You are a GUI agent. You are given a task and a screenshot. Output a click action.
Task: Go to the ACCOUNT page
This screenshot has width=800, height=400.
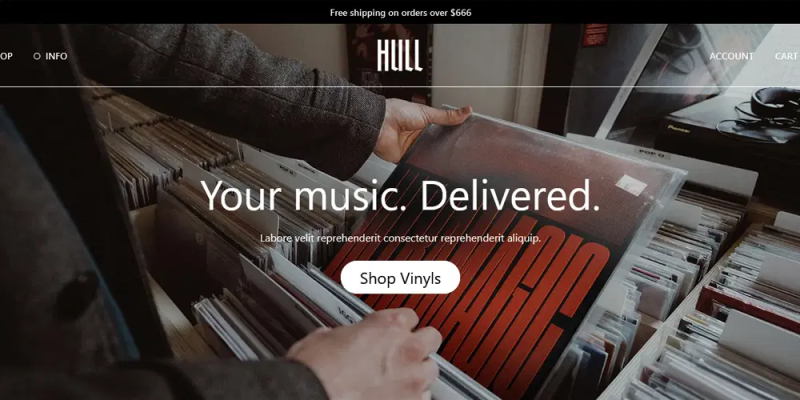coord(731,56)
